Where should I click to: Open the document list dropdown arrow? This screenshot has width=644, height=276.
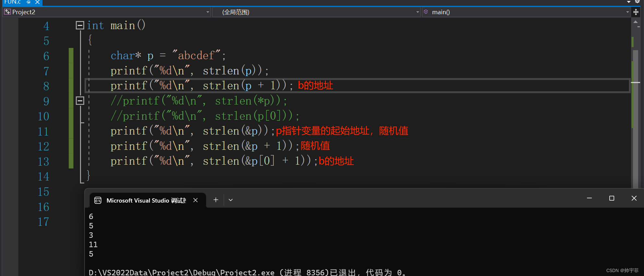coord(629,2)
